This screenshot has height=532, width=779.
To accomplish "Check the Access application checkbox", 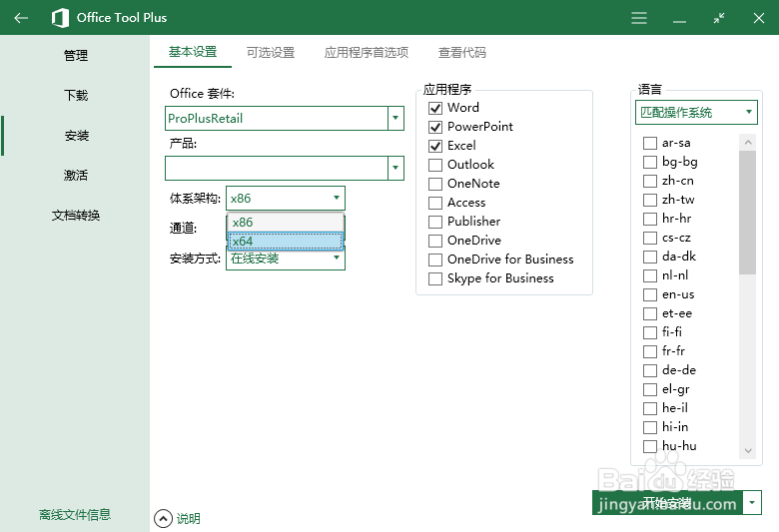I will coord(435,203).
